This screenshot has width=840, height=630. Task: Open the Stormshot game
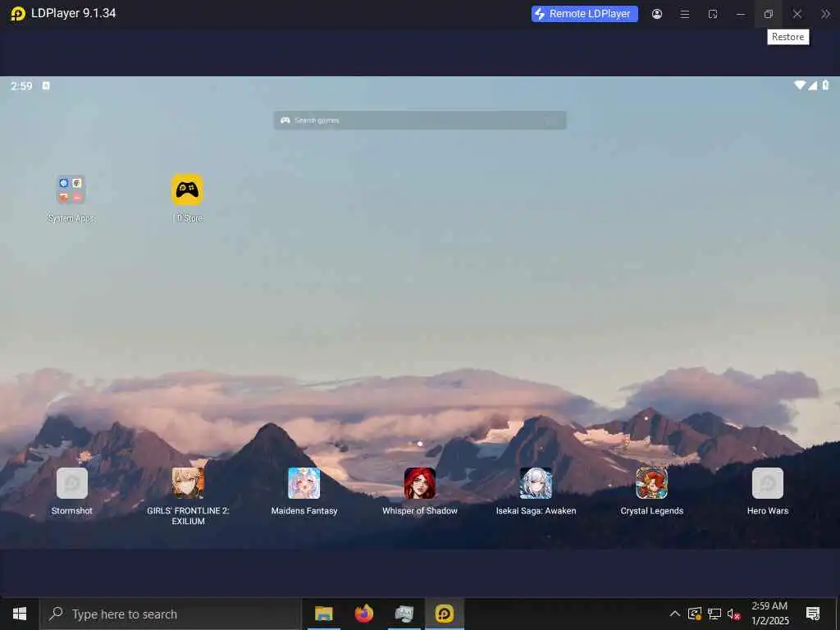[72, 482]
